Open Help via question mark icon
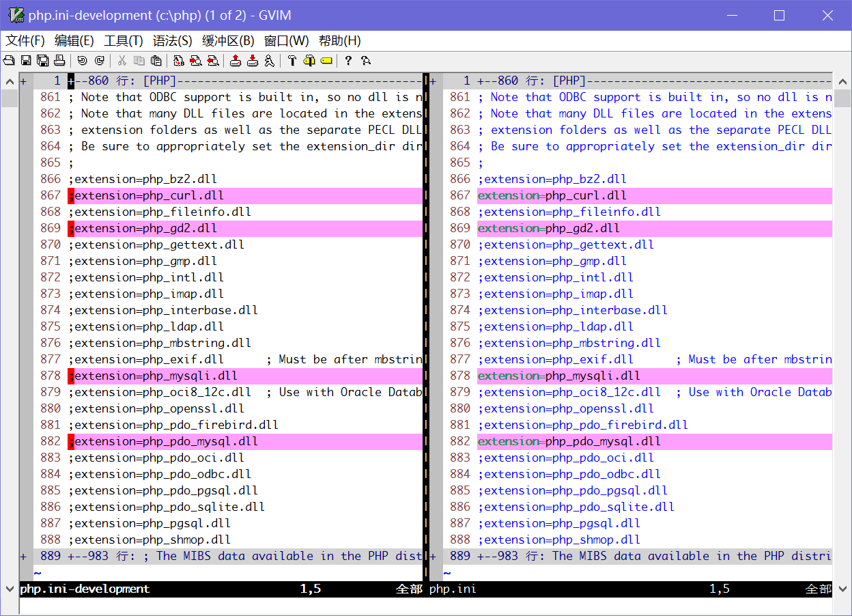 coord(348,61)
